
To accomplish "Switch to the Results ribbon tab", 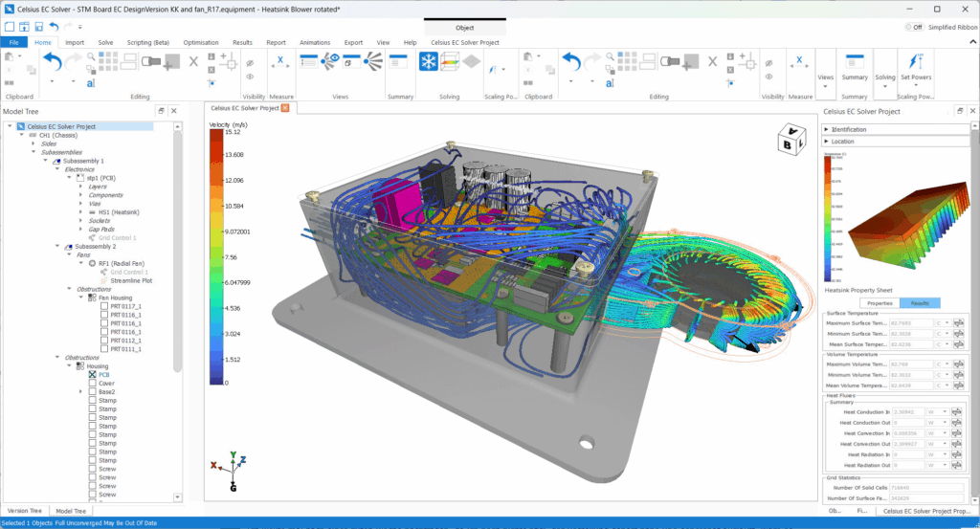I will click(242, 42).
